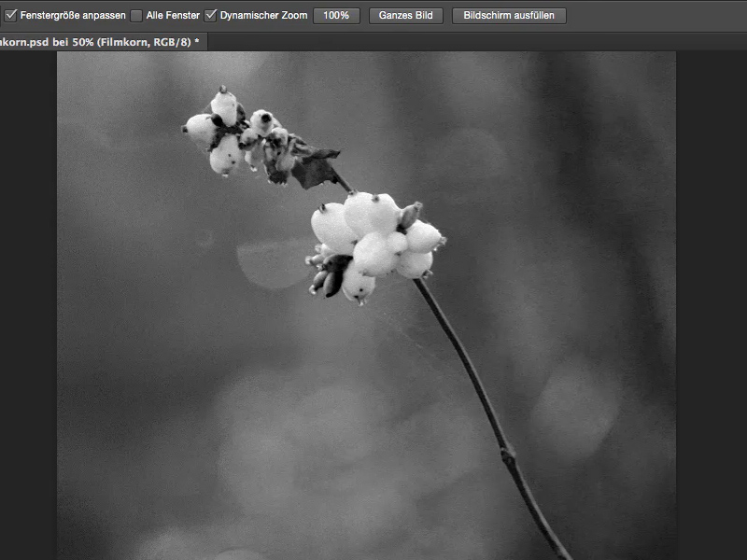Click Bildschirm ausfüllen button
747x560 pixels.
tap(509, 15)
